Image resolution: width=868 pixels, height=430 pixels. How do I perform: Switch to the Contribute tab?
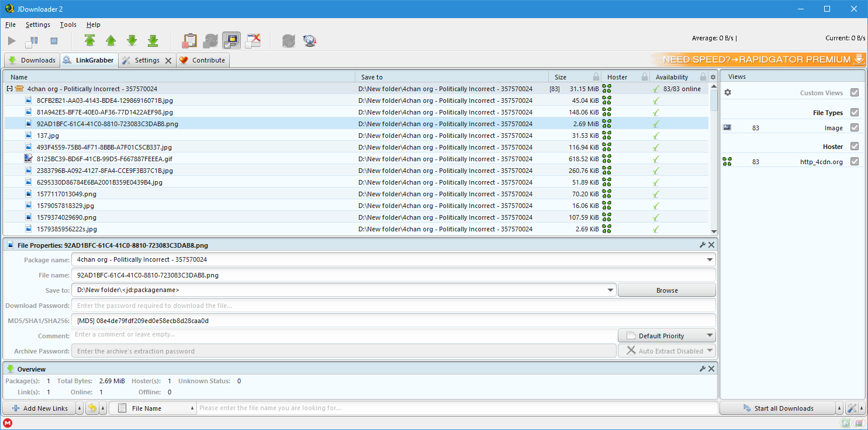tap(202, 60)
